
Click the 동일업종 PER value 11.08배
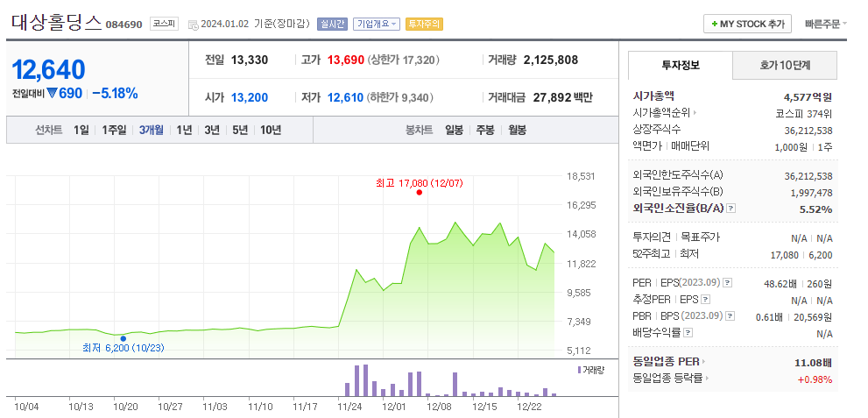click(x=813, y=363)
